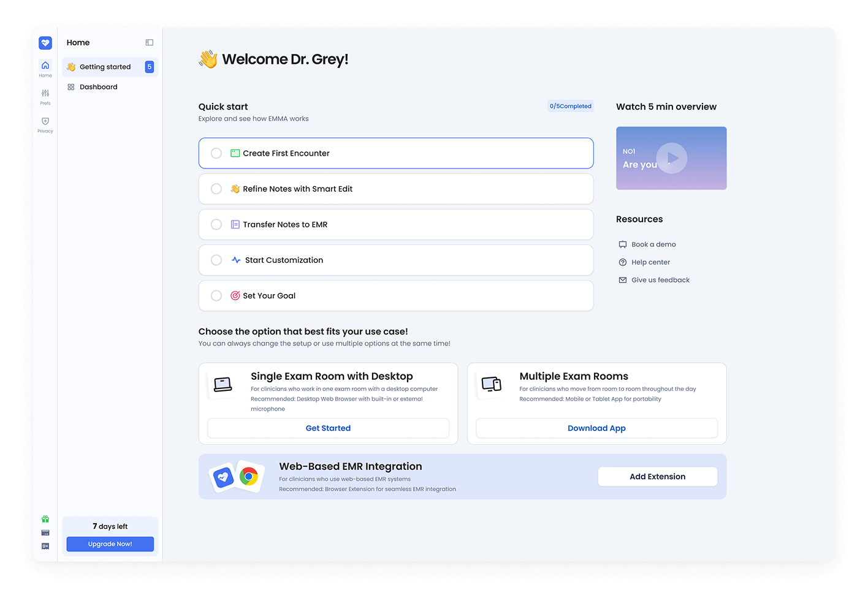Play the 5 min overview video
Image resolution: width=868 pixels, height=601 pixels.
[x=672, y=158]
